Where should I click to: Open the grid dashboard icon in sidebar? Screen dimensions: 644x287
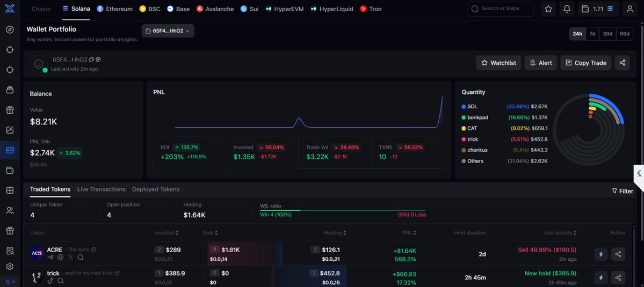point(10,190)
